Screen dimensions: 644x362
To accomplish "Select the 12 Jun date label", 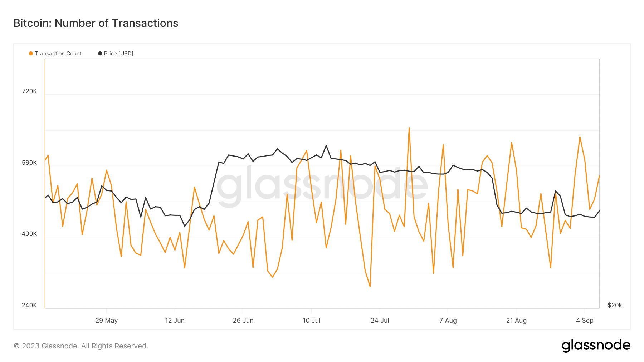I will tap(175, 321).
